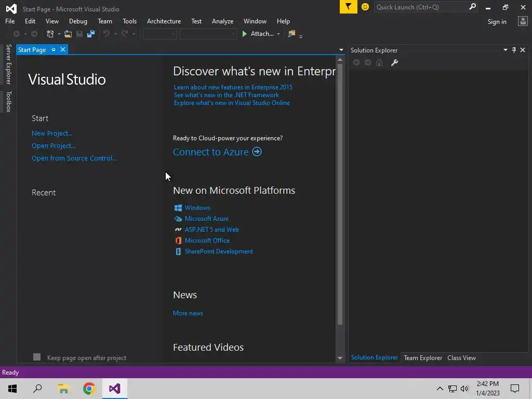Click the SharePoint Development icon
532x399 pixels.
(x=178, y=251)
